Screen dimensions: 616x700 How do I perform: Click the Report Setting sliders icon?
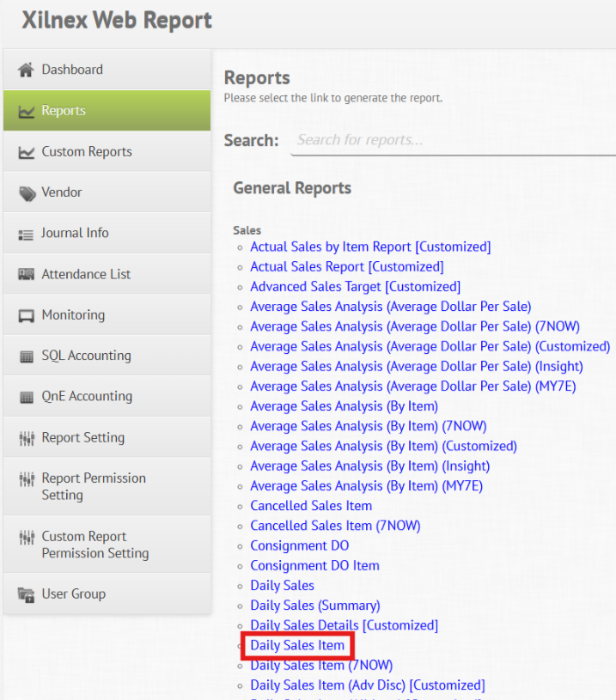point(26,438)
